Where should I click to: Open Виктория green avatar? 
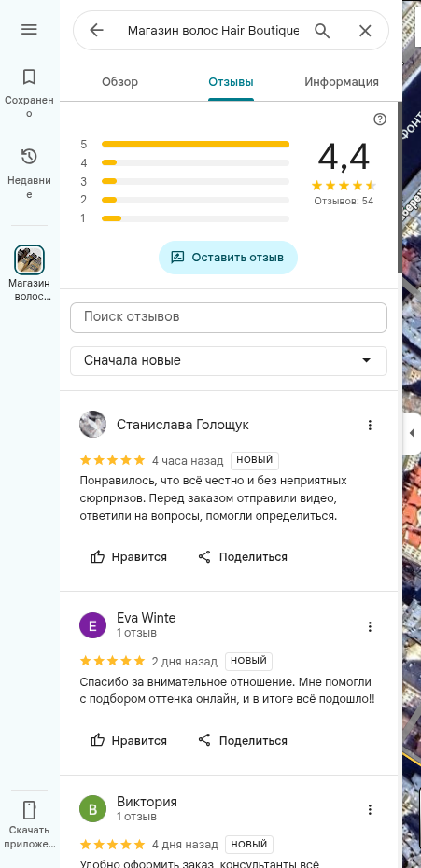click(x=93, y=810)
